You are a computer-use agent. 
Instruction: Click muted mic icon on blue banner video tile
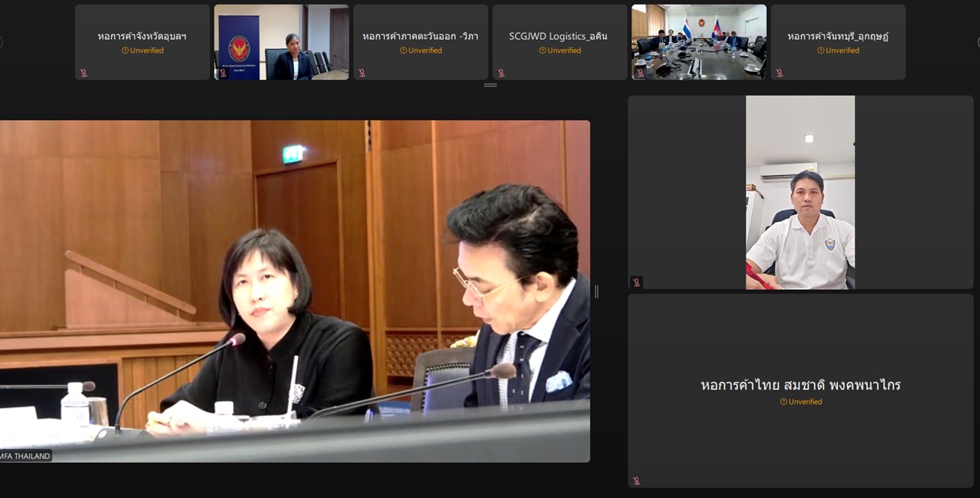pos(223,73)
